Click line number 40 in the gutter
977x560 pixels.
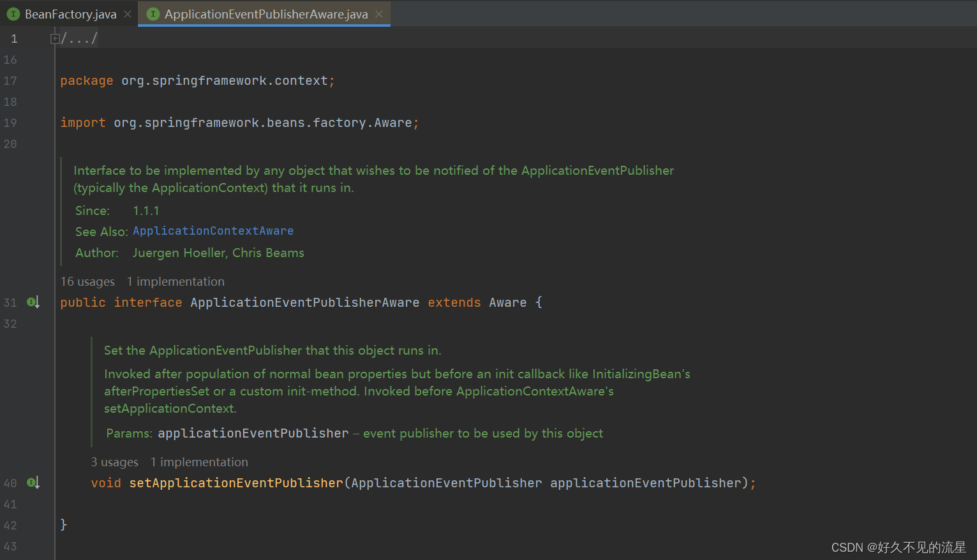(10, 483)
